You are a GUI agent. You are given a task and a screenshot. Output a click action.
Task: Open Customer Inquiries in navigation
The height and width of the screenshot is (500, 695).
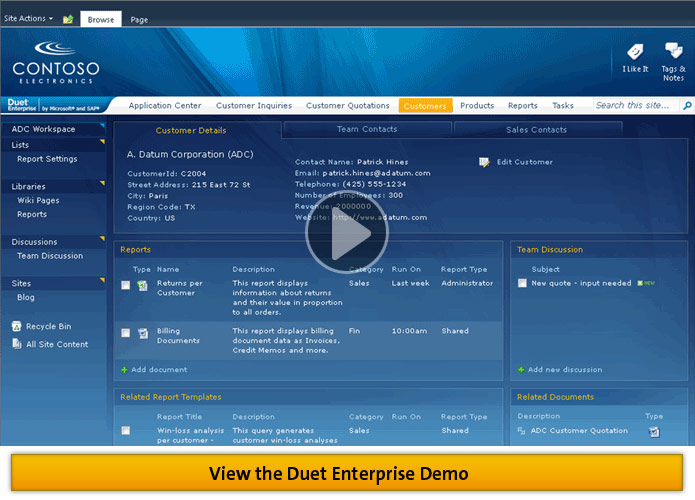254,105
